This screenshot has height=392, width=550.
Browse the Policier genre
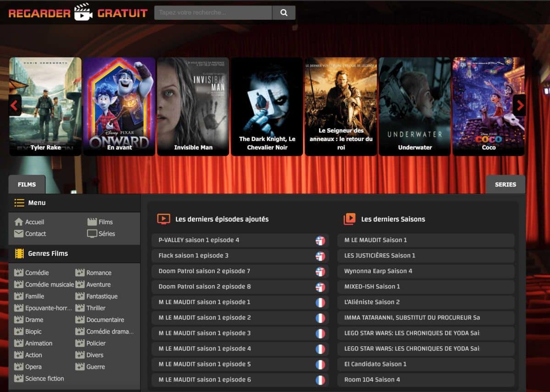[x=96, y=343]
